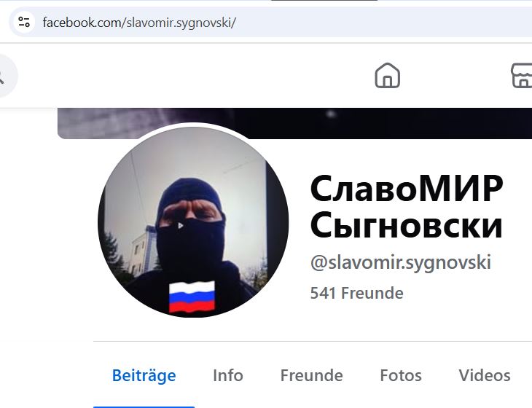Open the site information icon in address bar
This screenshot has height=408, width=532.
(24, 23)
